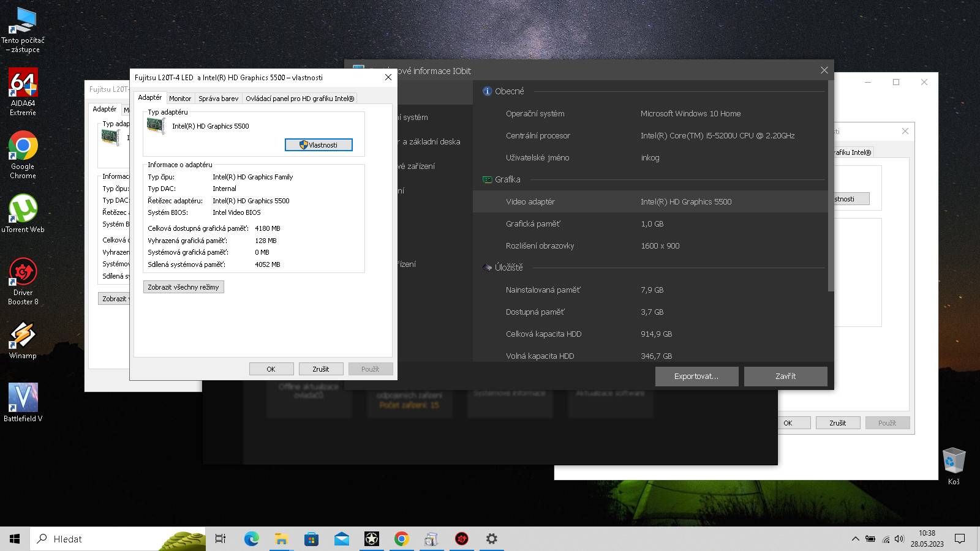Viewport: 980px width, 551px height.
Task: Open Ovládací panel pro HD grafiku Intel tab
Action: coord(300,99)
